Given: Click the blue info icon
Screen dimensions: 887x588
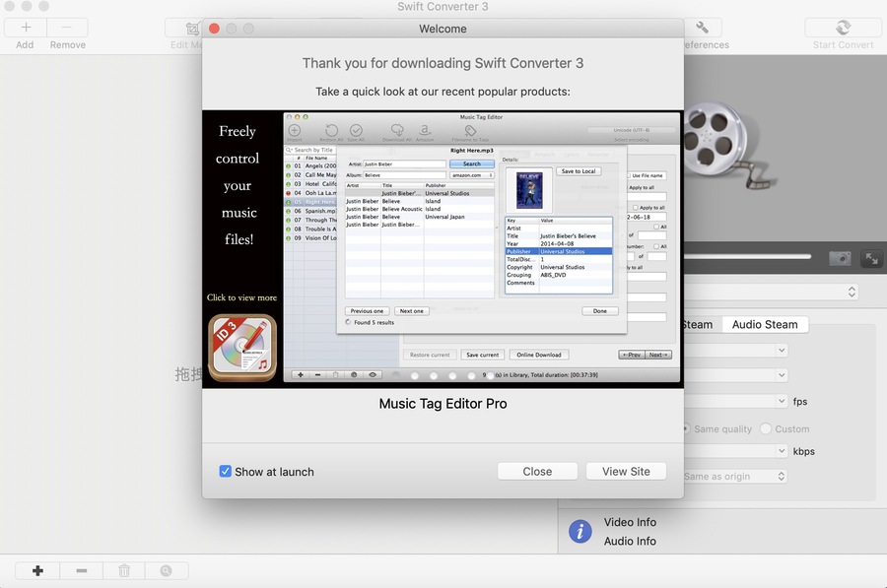Looking at the screenshot, I should pyautogui.click(x=580, y=532).
